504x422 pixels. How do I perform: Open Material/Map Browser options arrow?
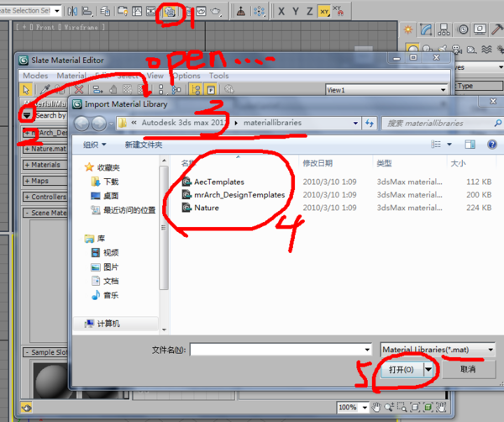[x=27, y=115]
